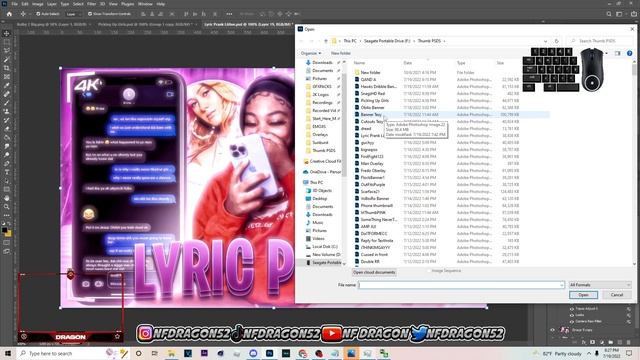Select the Pen tool

click(x=7, y=163)
